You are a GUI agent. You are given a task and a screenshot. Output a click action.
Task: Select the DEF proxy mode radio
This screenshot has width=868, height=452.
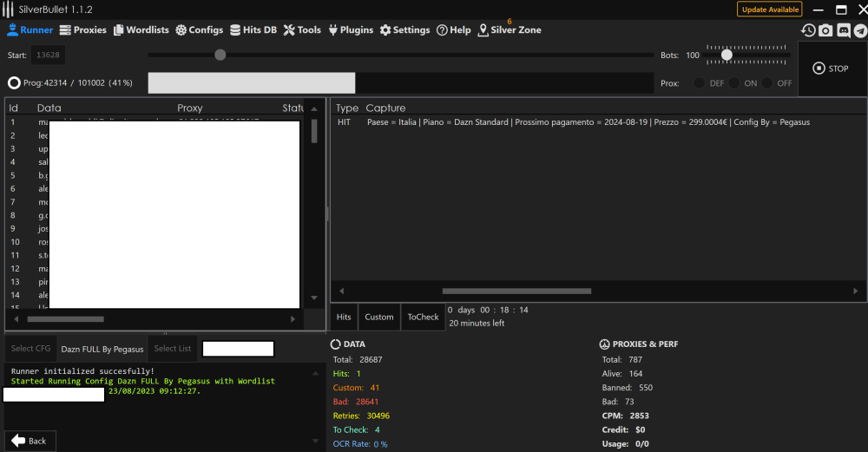coord(700,83)
